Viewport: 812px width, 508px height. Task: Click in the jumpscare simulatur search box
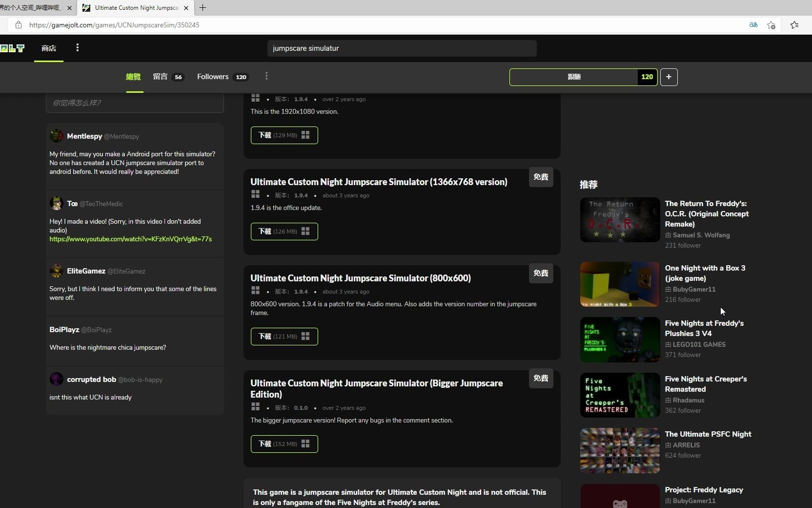click(x=402, y=48)
